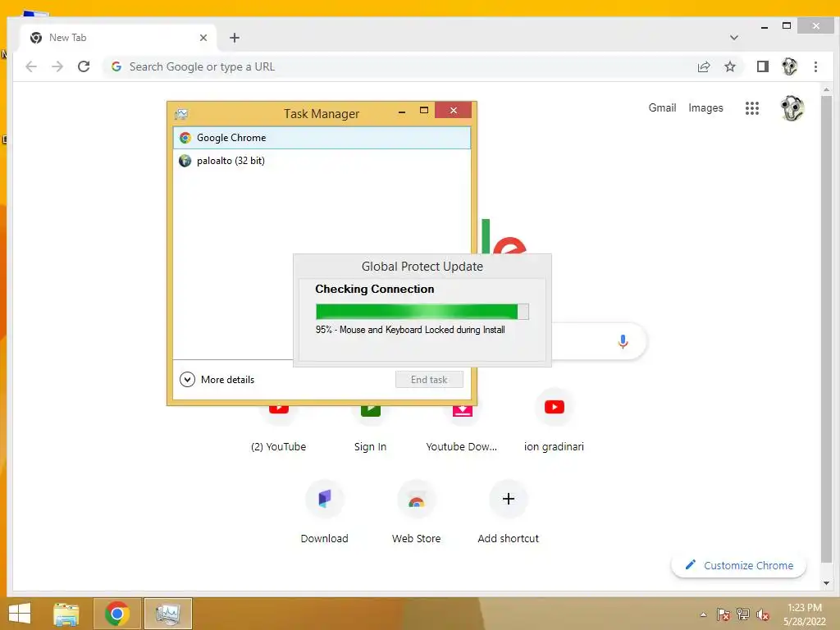Reload the page in Chrome
Viewport: 840px width, 630px height.
84,66
